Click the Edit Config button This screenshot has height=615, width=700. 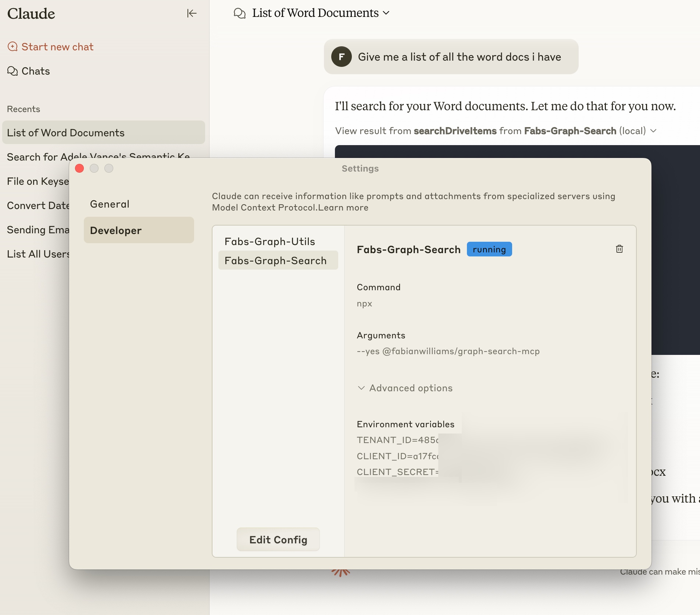[x=278, y=539]
